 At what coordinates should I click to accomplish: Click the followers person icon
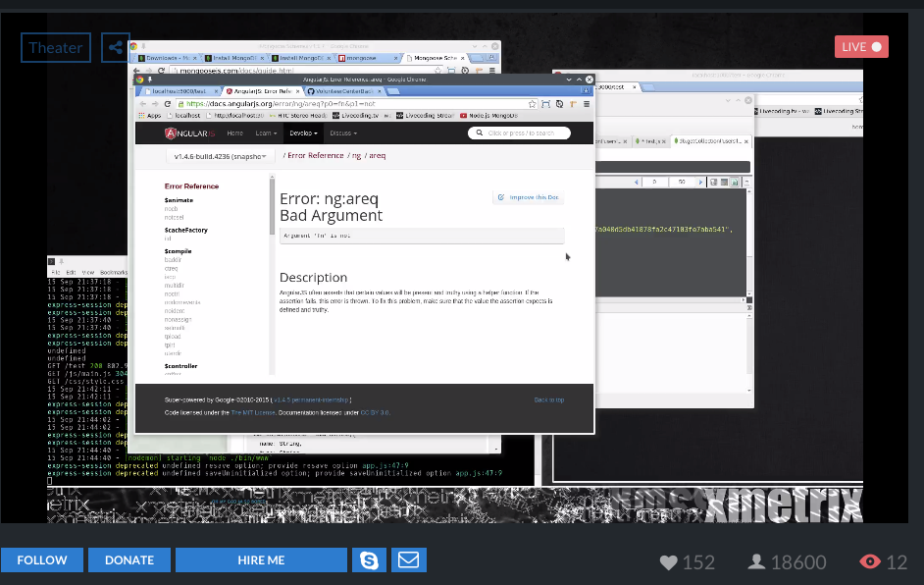pyautogui.click(x=756, y=562)
